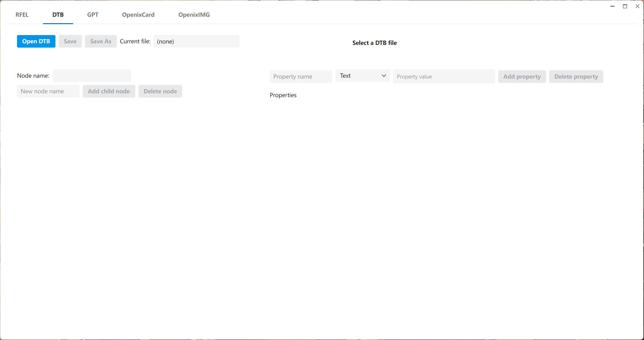
Task: Click the Add property button
Action: tap(522, 76)
